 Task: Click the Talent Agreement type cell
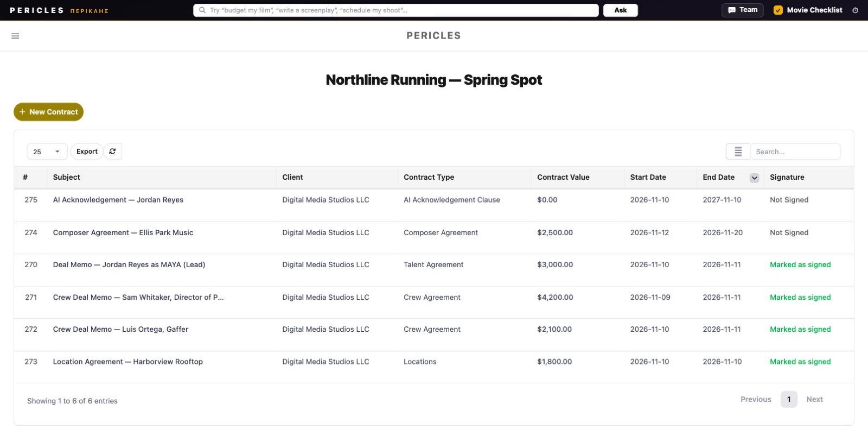pos(433,264)
